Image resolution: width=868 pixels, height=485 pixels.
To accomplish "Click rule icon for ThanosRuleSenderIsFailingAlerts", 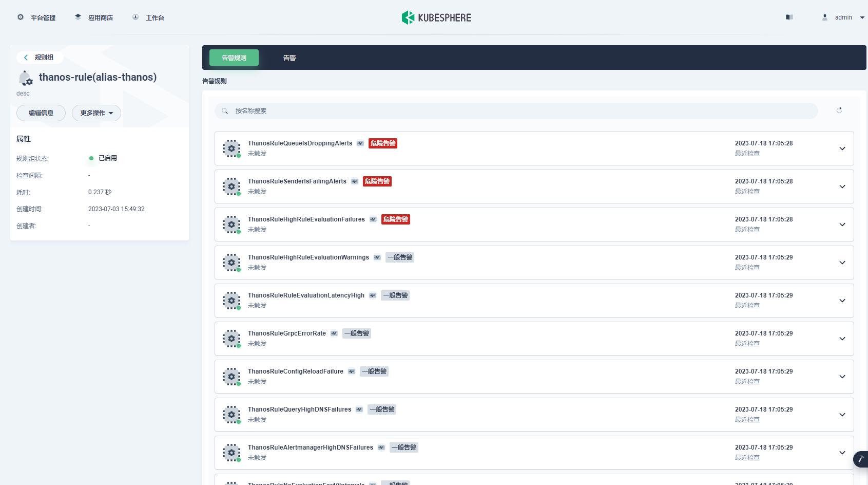I will (232, 186).
